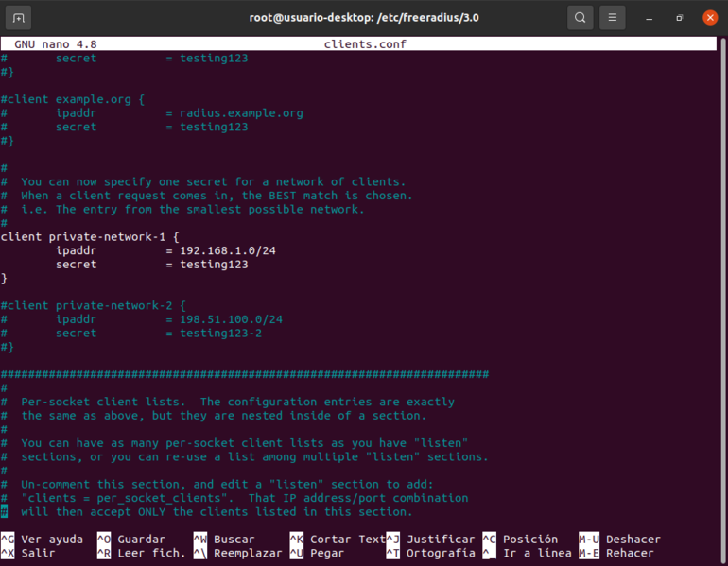Click the ^R Leer fich. shortcut
Screen dimensions: 728x566
pyautogui.click(x=141, y=553)
